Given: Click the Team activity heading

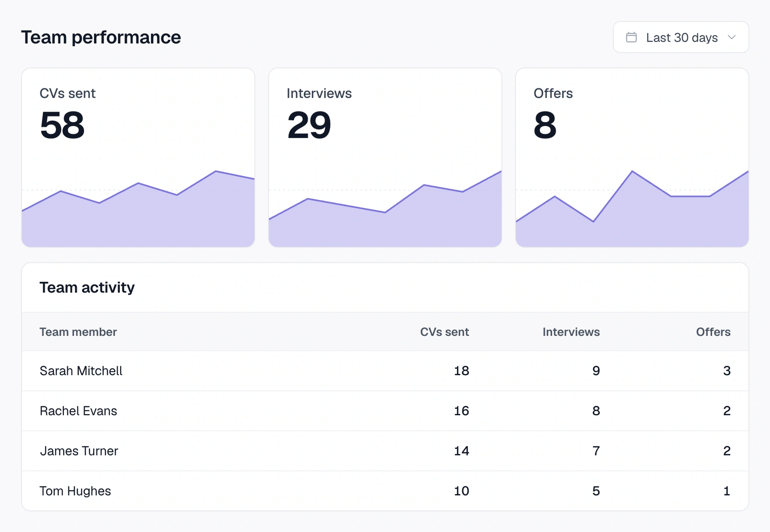Looking at the screenshot, I should click(87, 288).
